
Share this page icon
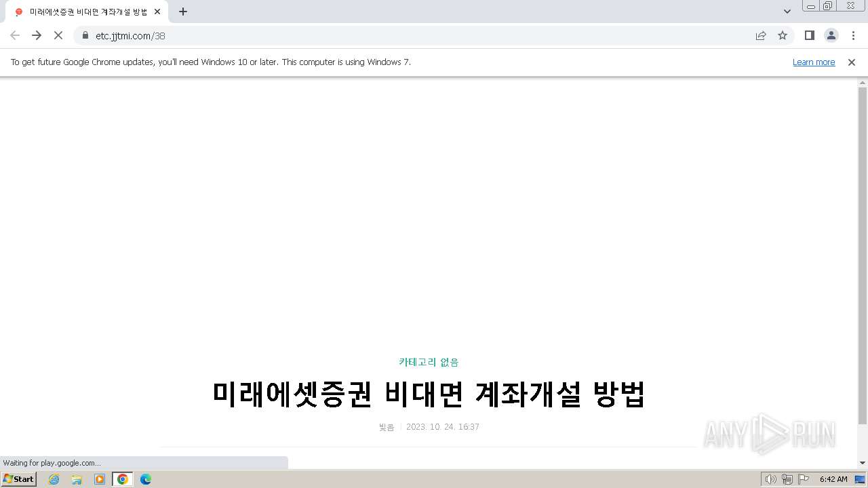(761, 35)
